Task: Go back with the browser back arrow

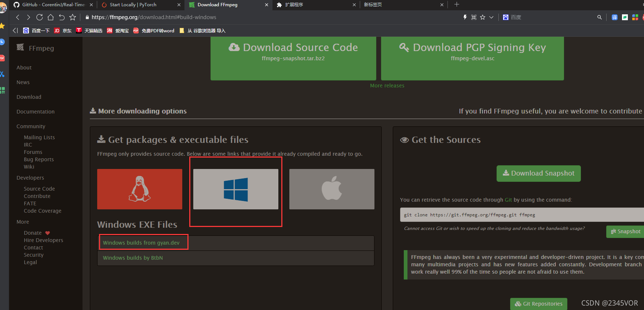Action: pos(18,17)
